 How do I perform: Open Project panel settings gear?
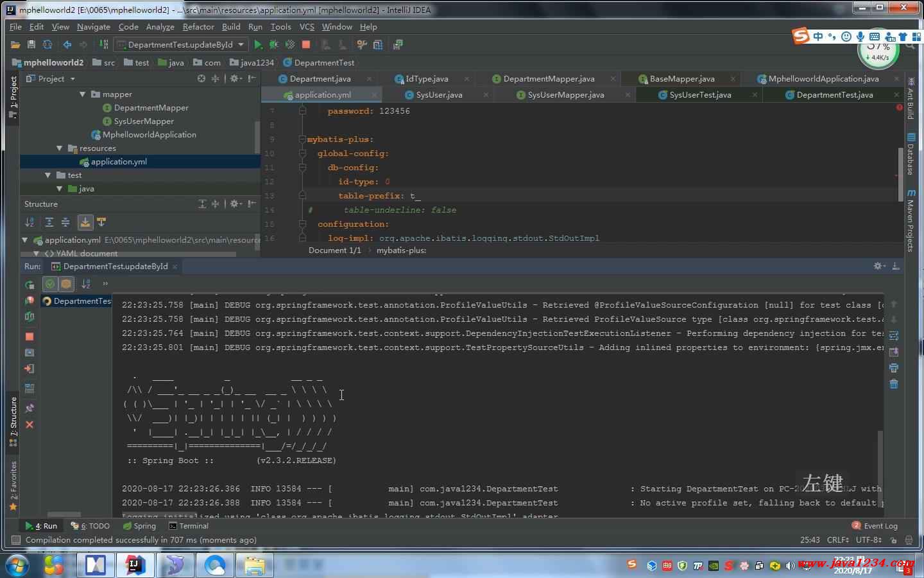point(235,78)
